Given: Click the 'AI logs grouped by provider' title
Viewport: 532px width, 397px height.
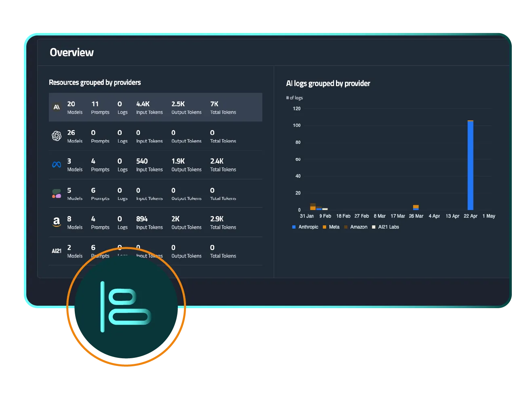Looking at the screenshot, I should [x=328, y=84].
